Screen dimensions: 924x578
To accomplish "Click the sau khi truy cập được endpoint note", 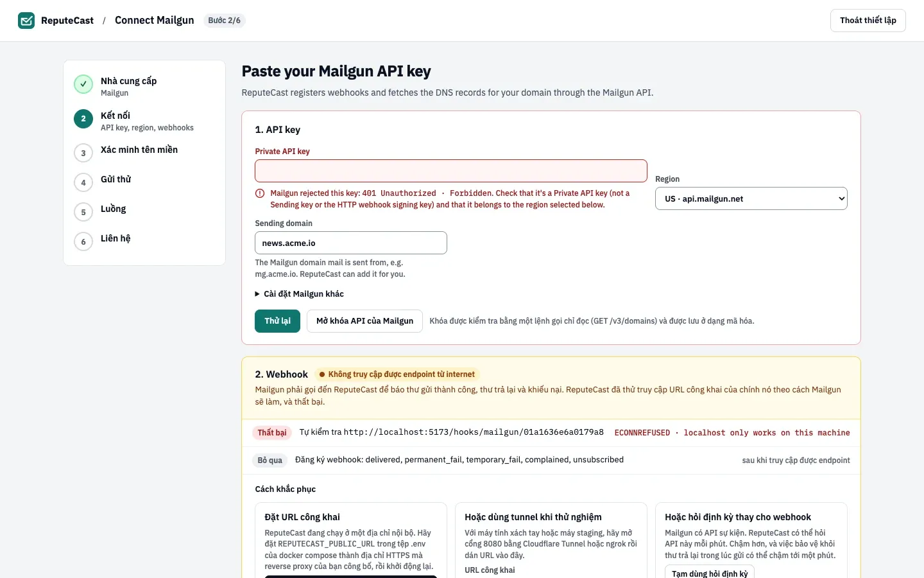I will (796, 460).
